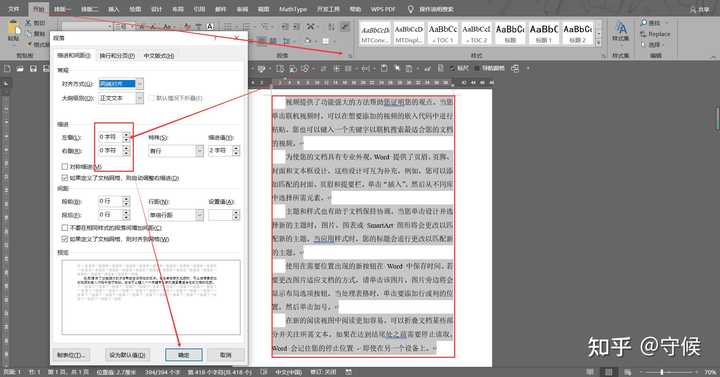Viewport: 720px width, 377px height.
Task: Click the Tabs button in Paragraph dialog
Action: 71,354
